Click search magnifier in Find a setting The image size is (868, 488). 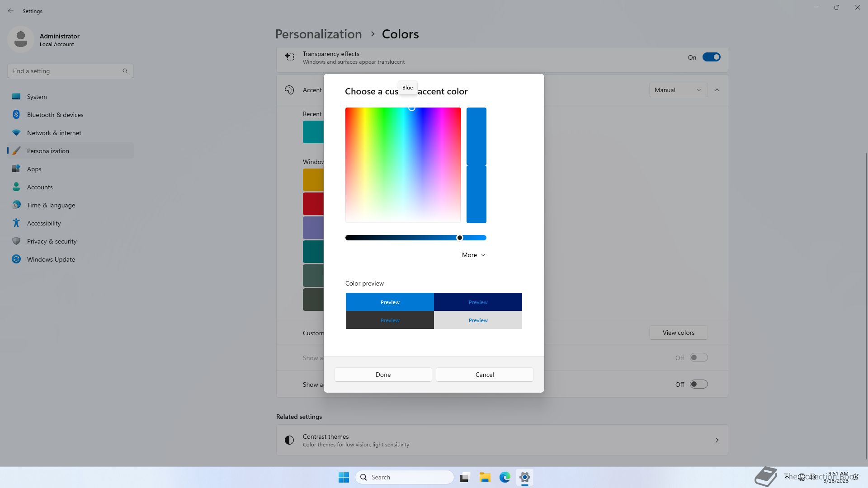125,71
